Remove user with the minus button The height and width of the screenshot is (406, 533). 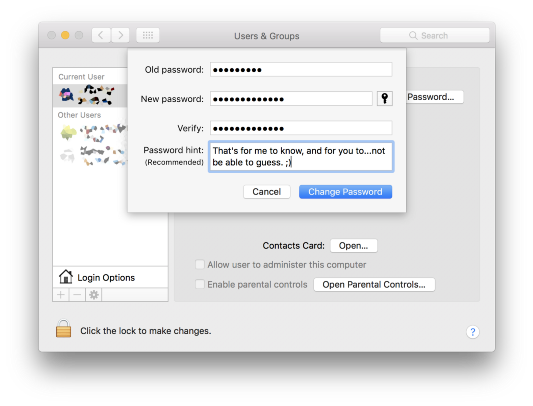click(77, 295)
